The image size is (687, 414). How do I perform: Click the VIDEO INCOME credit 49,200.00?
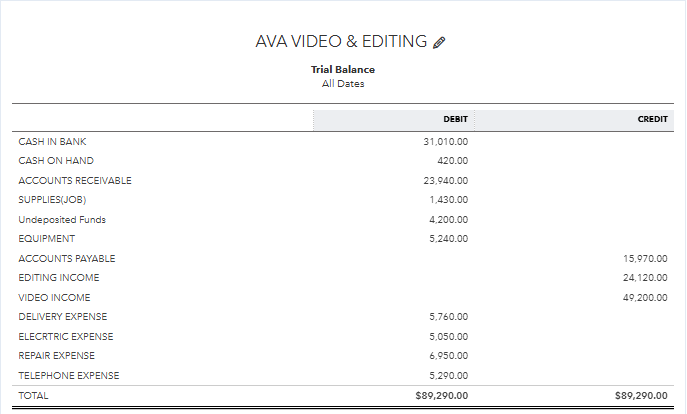tap(645, 297)
